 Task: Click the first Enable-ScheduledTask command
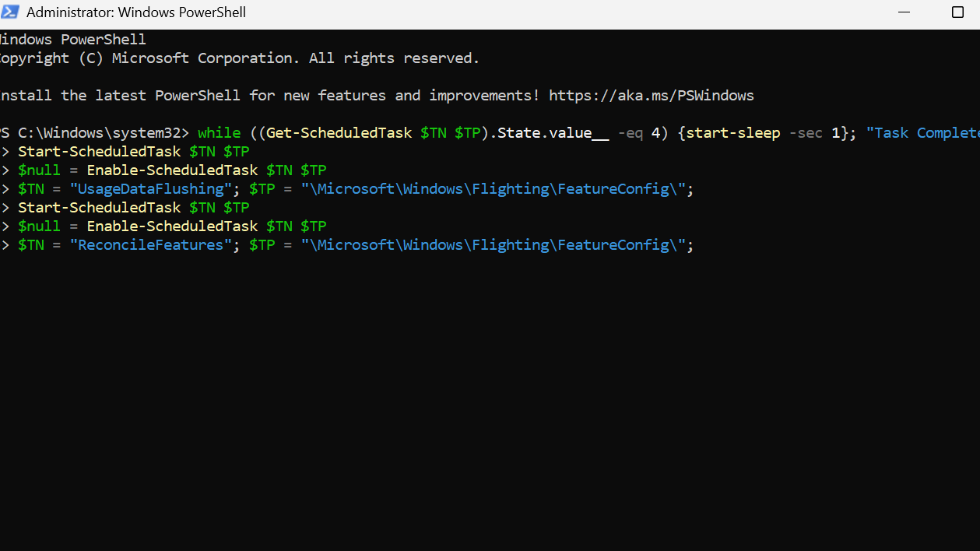click(172, 170)
